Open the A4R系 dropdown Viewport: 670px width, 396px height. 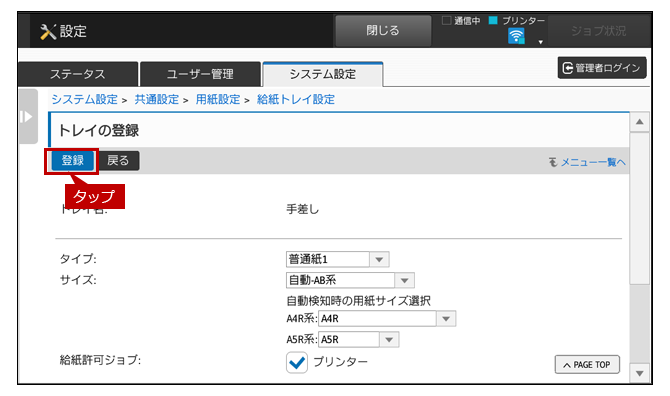point(387,319)
